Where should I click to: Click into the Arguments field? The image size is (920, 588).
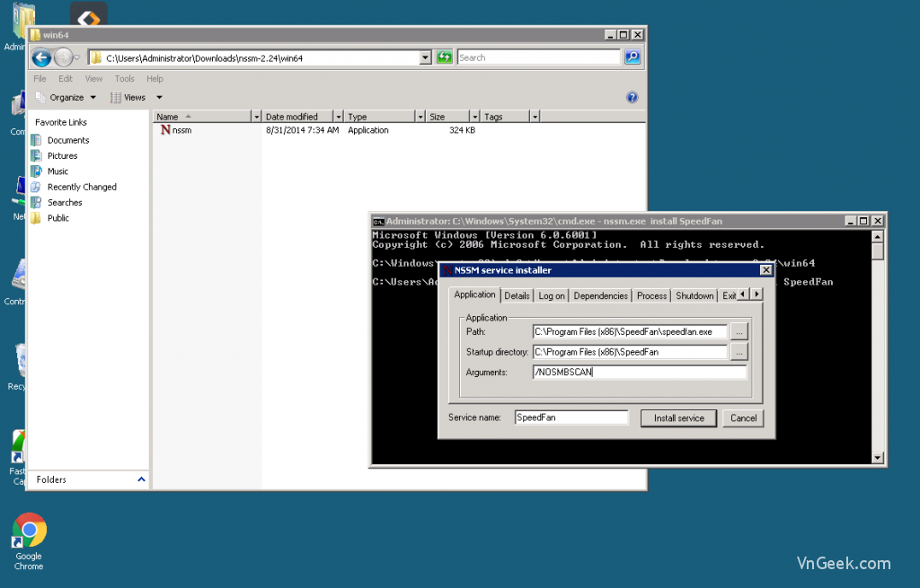click(x=640, y=372)
